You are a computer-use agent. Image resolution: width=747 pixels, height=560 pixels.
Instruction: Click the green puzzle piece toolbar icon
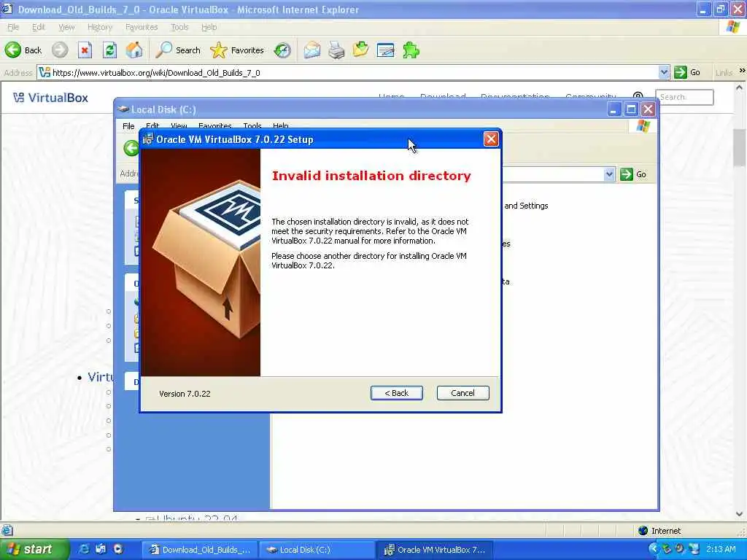click(x=411, y=50)
